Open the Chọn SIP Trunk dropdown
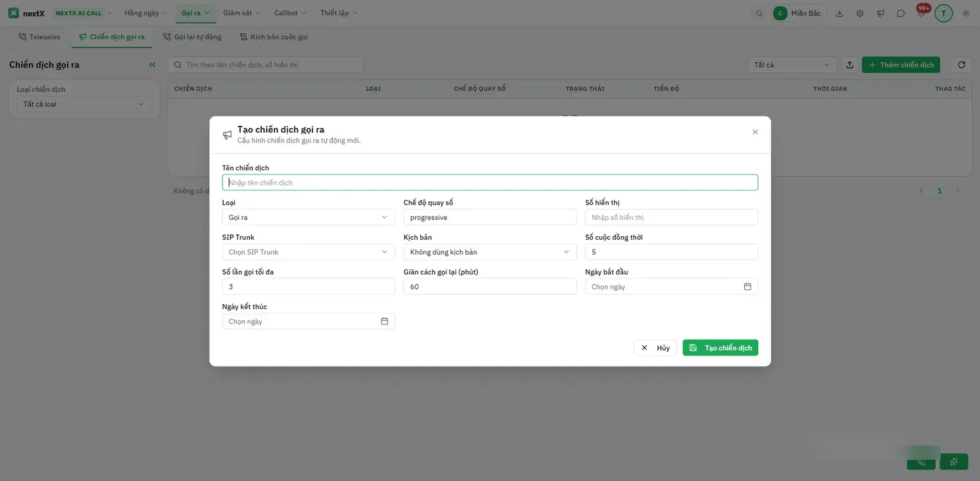 coord(308,252)
